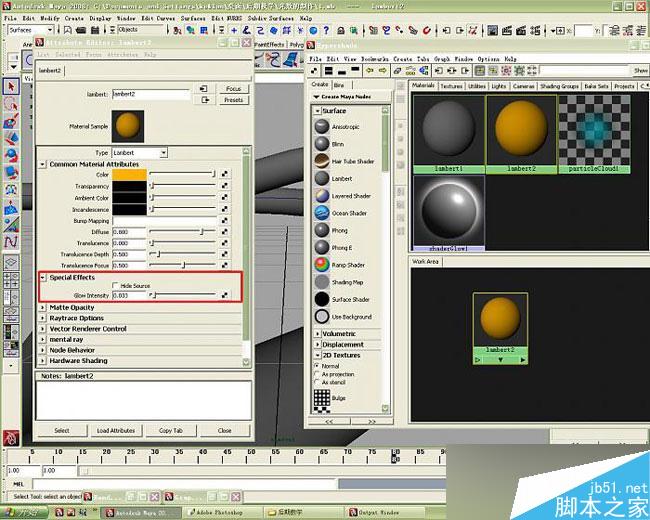Create a Surface Shader node

342,299
